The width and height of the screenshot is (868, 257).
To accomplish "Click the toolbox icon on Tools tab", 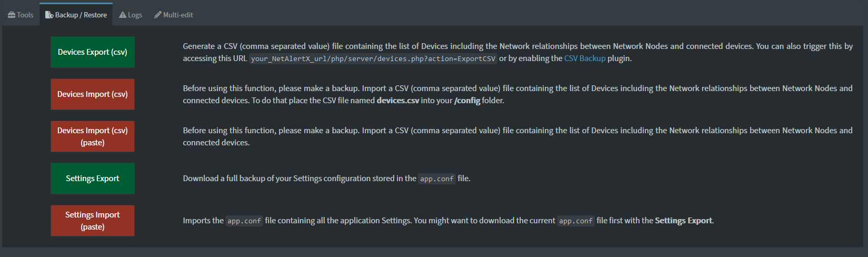I will 12,15.
